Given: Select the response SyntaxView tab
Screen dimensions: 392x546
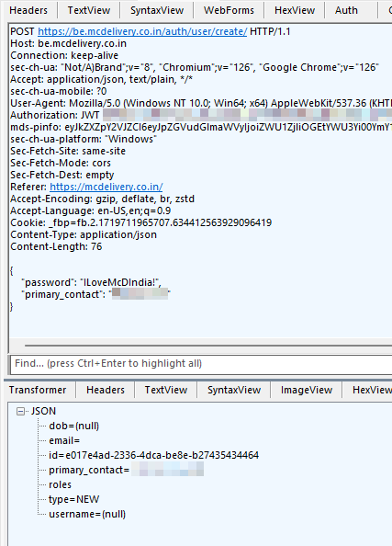Looking at the screenshot, I should coord(234,390).
